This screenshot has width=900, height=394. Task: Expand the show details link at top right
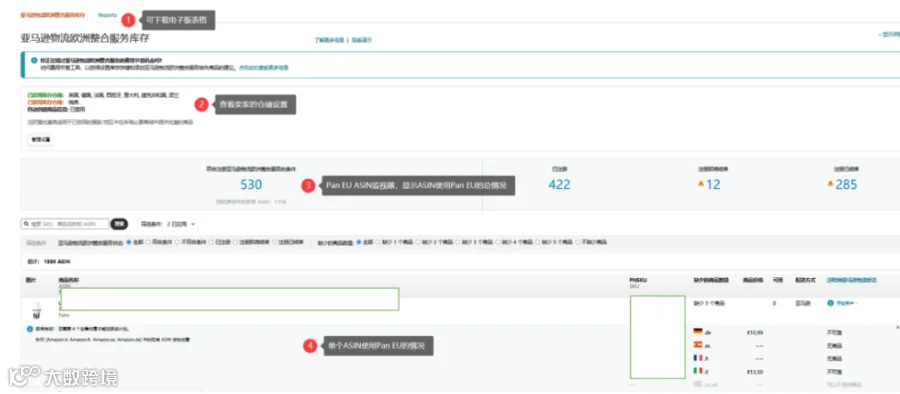point(889,35)
